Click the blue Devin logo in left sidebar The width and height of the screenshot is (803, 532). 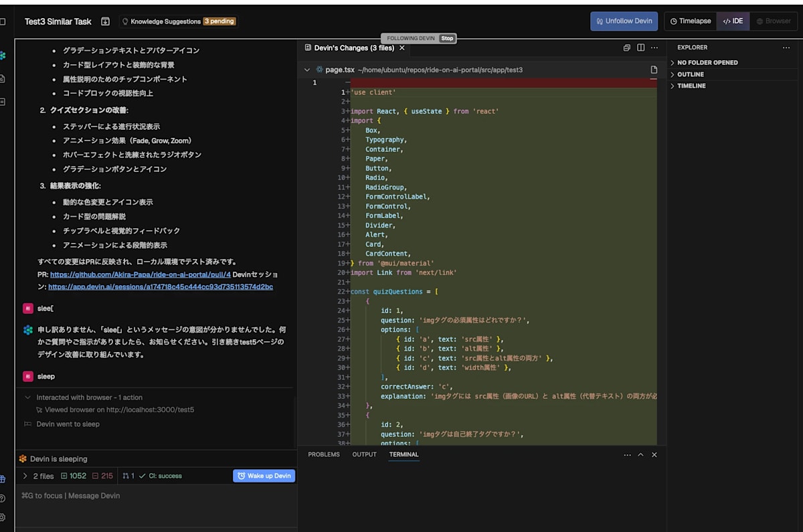(x=3, y=56)
